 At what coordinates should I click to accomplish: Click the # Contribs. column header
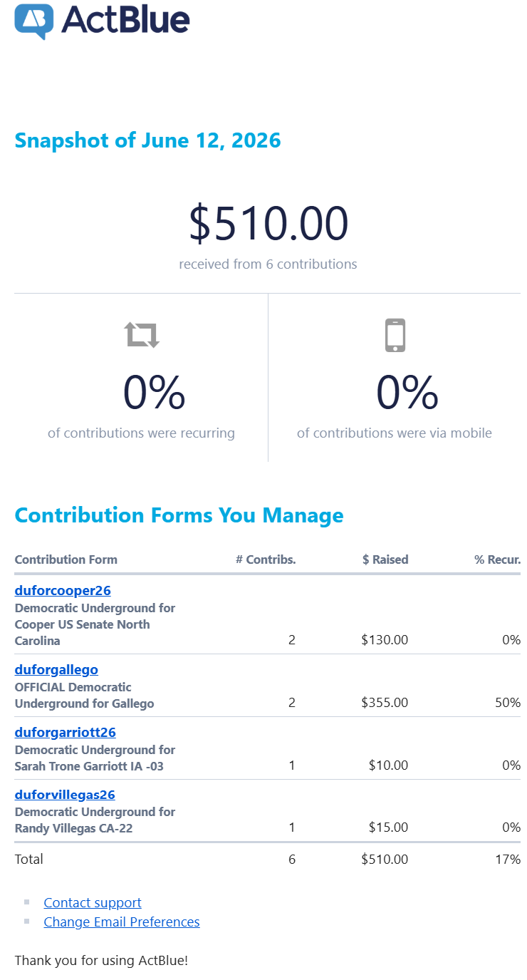(266, 559)
